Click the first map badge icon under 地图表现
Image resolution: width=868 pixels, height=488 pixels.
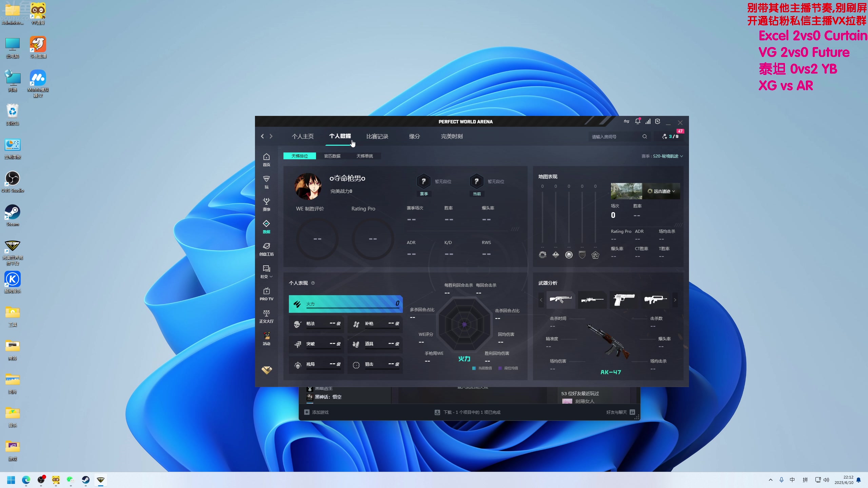(542, 255)
